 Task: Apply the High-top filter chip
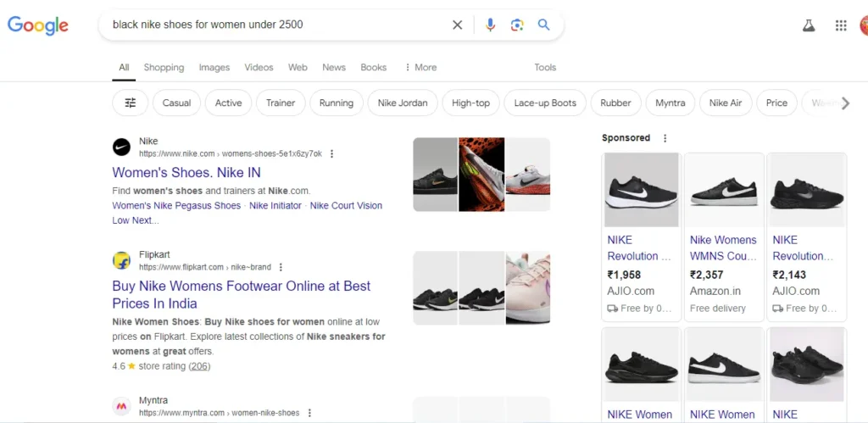point(470,103)
